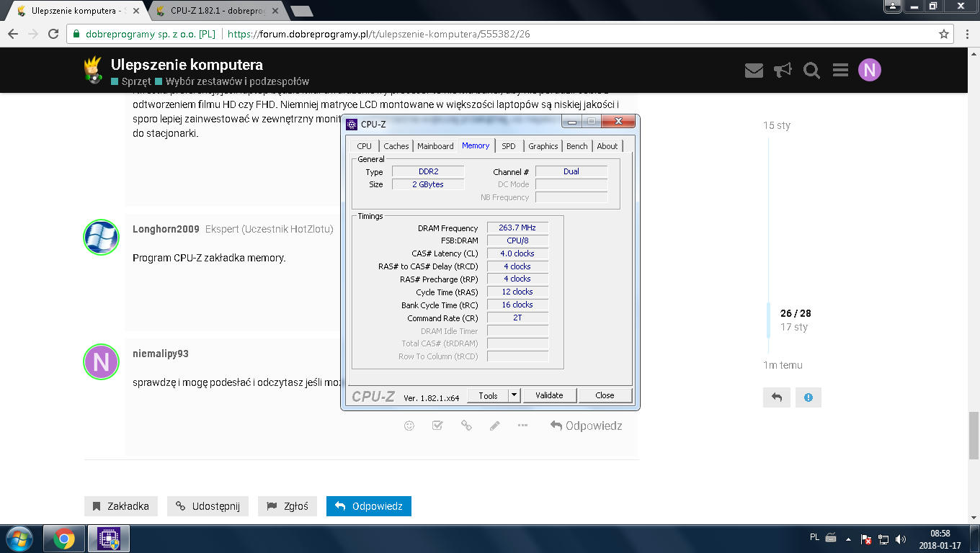The image size is (980, 553).
Task: Open volume speaker tray icon
Action: pyautogui.click(x=900, y=539)
